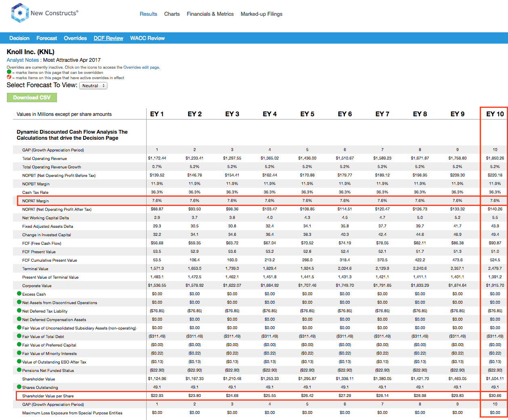Click override dot for Fair Value of Total Debt

pyautogui.click(x=19, y=336)
